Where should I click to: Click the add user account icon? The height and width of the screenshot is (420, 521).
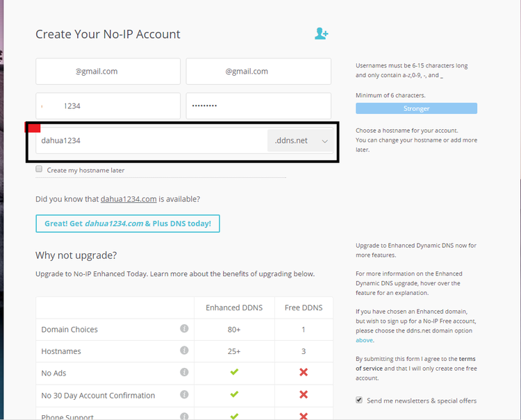click(321, 34)
